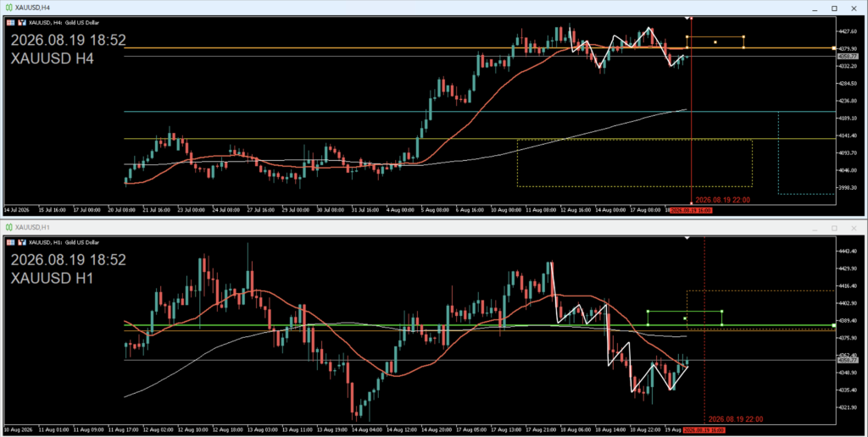
Task: Click the 4358.77 current price label in H4
Action: 848,57
